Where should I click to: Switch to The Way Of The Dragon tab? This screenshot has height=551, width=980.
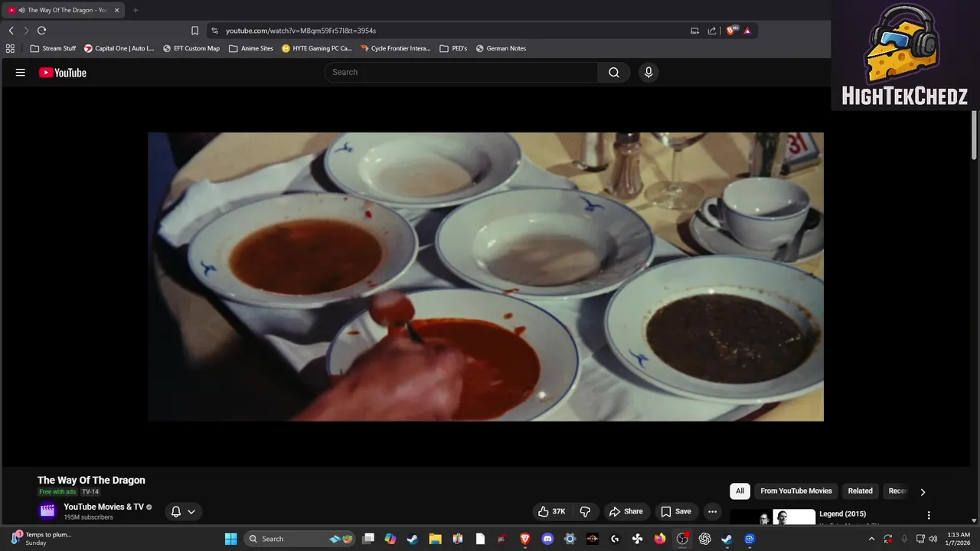[x=64, y=10]
